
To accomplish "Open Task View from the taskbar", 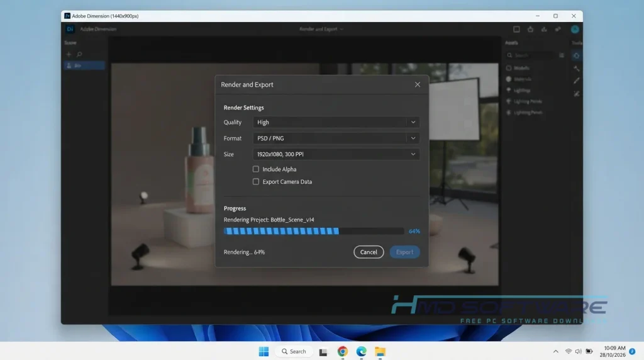I will [323, 352].
